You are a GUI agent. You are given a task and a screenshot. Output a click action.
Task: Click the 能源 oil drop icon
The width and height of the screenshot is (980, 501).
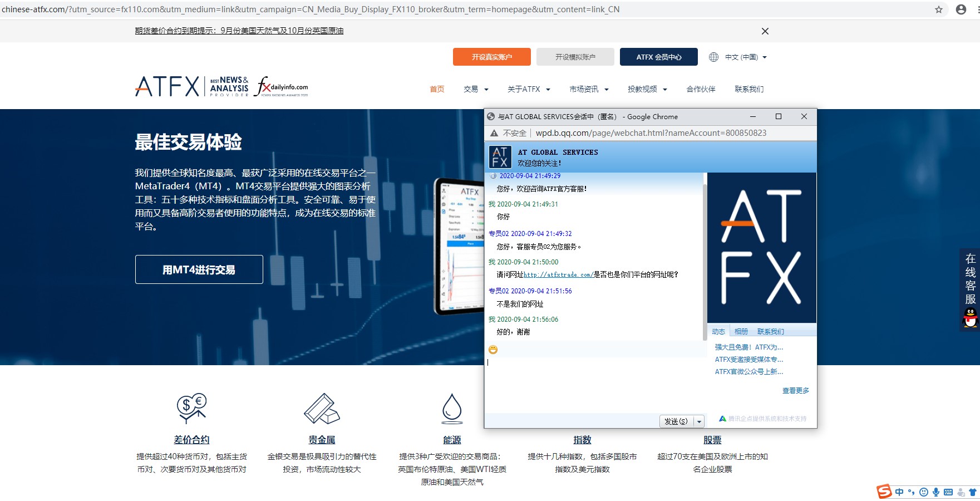click(x=452, y=408)
